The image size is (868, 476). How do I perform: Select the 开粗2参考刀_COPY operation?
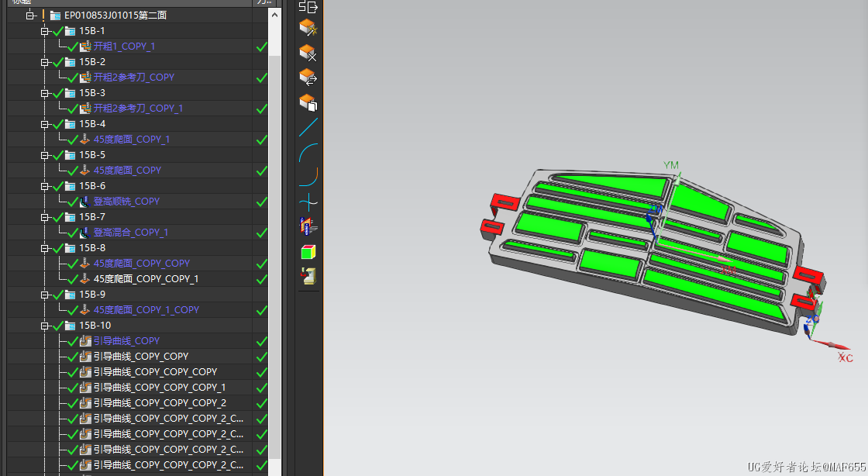pos(133,78)
